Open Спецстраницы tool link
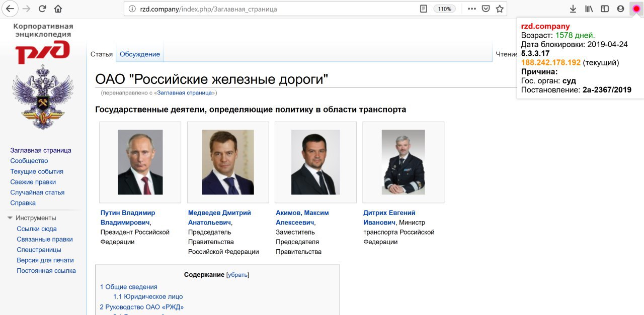 (x=39, y=250)
